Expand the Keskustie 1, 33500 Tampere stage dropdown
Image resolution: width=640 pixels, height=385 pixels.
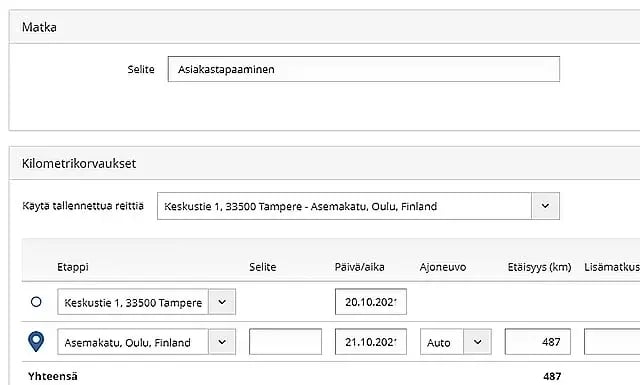[222, 302]
